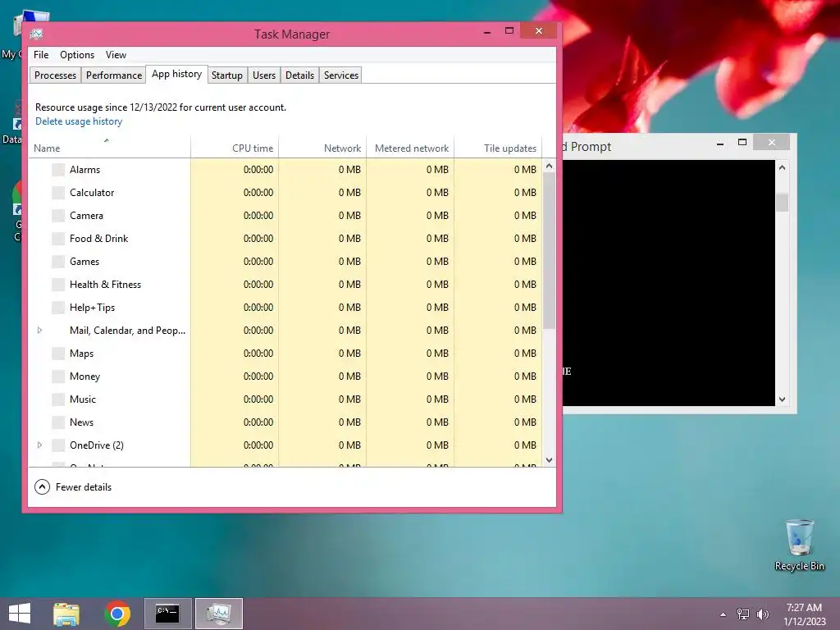
Task: Click the Task Manager title bar icon
Action: pos(36,34)
